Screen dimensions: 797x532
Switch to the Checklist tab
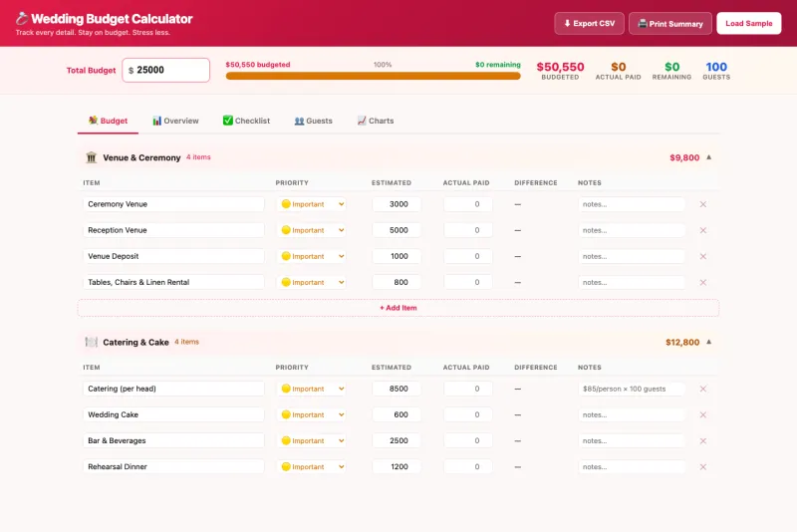tap(246, 121)
